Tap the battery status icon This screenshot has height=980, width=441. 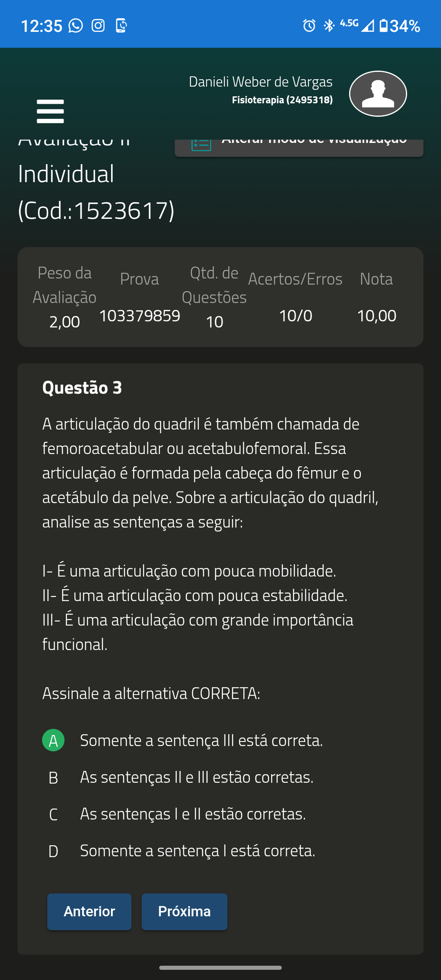383,26
